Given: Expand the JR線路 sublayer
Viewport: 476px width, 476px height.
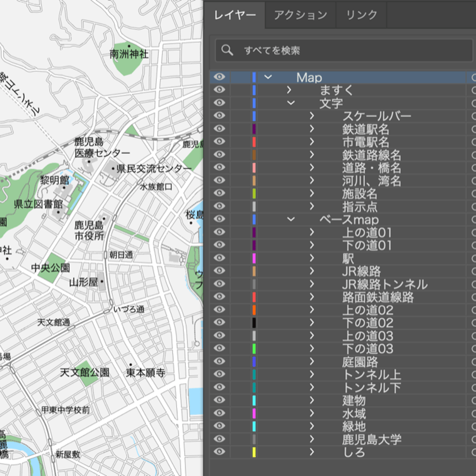Looking at the screenshot, I should [312, 271].
